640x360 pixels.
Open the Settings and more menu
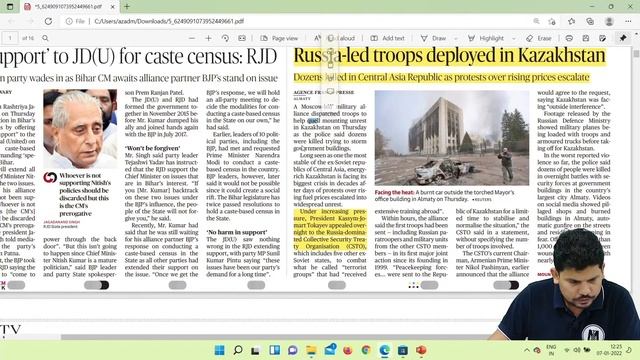pos(628,21)
